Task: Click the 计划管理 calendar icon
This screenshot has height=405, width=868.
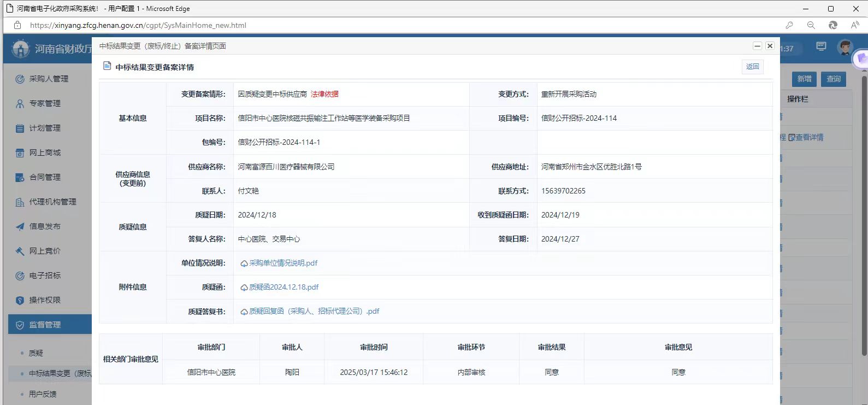Action: click(x=20, y=128)
